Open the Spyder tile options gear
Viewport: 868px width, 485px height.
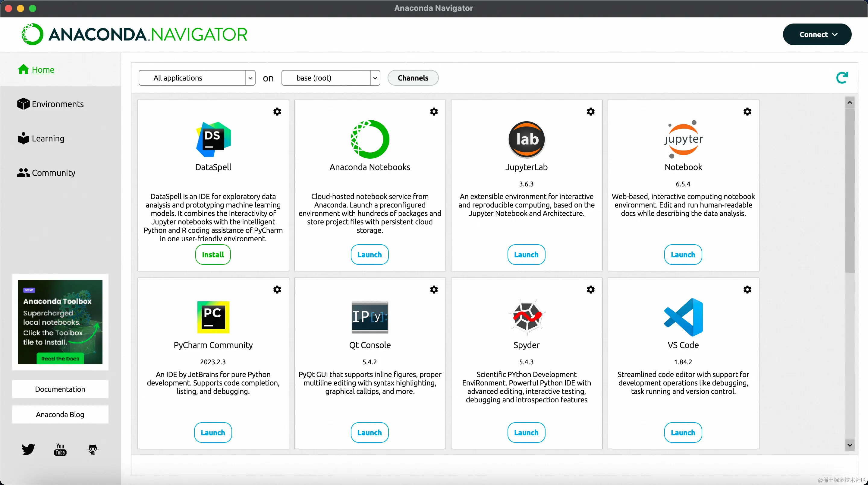(x=590, y=289)
